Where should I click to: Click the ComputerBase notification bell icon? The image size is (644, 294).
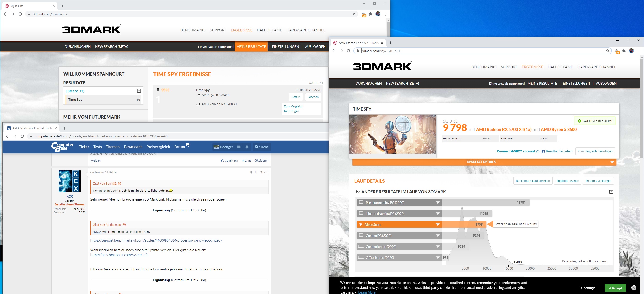tap(247, 147)
